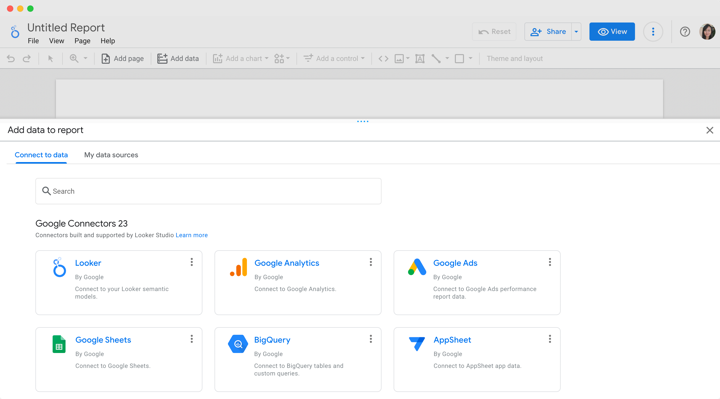This screenshot has height=399, width=720.
Task: Select the Google Analytics connector icon
Action: [238, 267]
